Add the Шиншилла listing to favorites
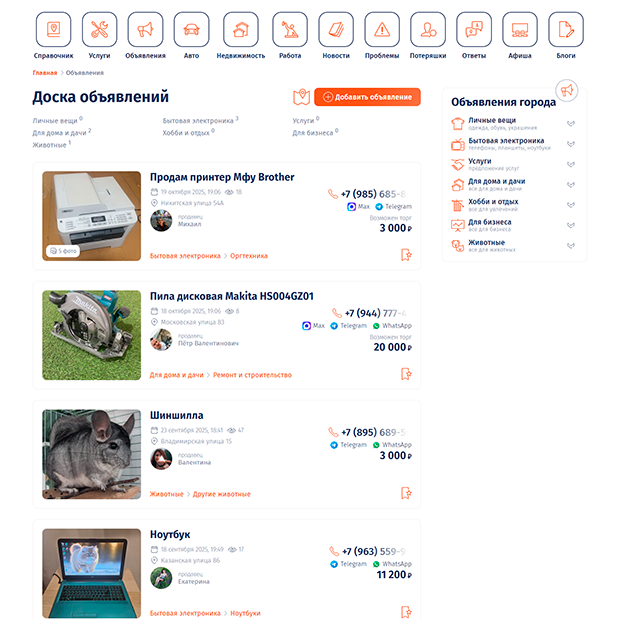This screenshot has width=640, height=620. pyautogui.click(x=406, y=493)
